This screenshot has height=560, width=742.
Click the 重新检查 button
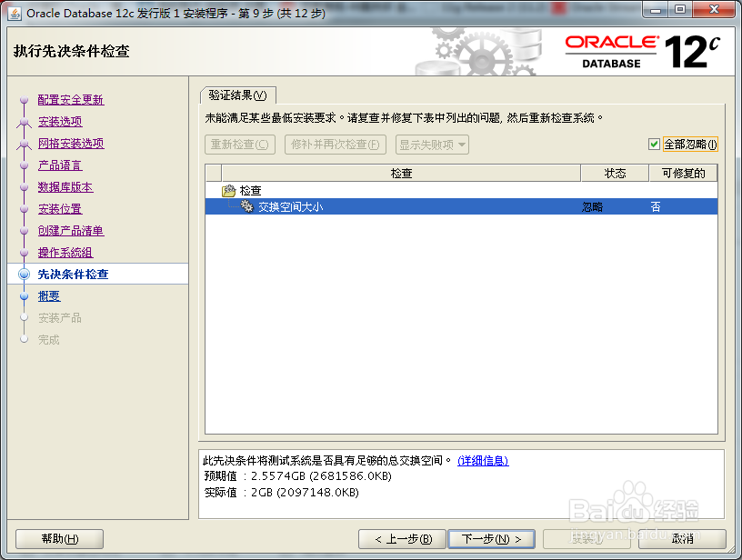pos(239,144)
